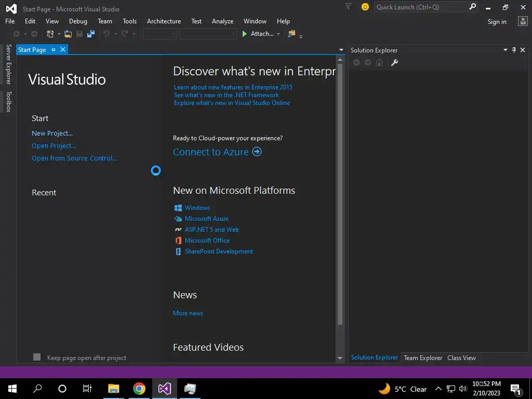Expand the Redo history dropdown arrow
This screenshot has height=399, width=532.
[134, 34]
